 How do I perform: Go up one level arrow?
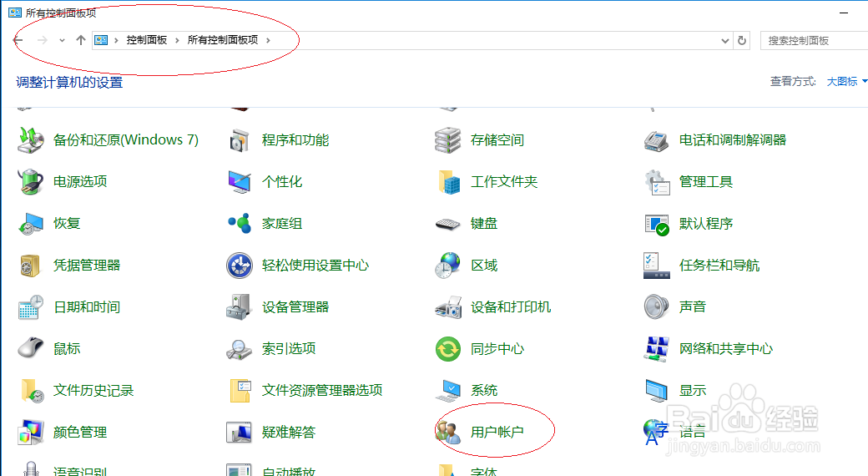(81, 40)
